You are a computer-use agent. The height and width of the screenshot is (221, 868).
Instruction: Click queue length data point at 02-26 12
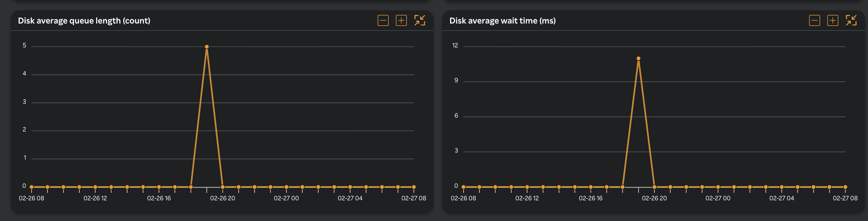[x=95, y=187]
